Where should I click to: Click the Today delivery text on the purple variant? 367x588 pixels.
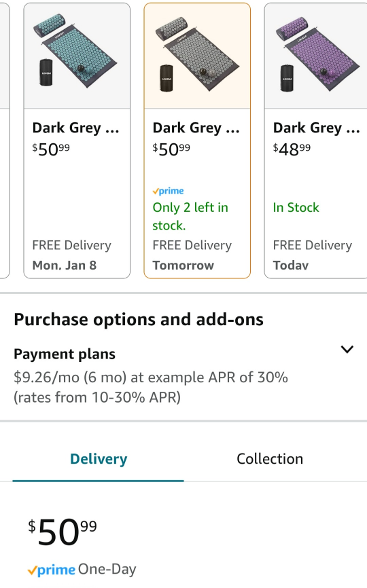click(x=291, y=265)
